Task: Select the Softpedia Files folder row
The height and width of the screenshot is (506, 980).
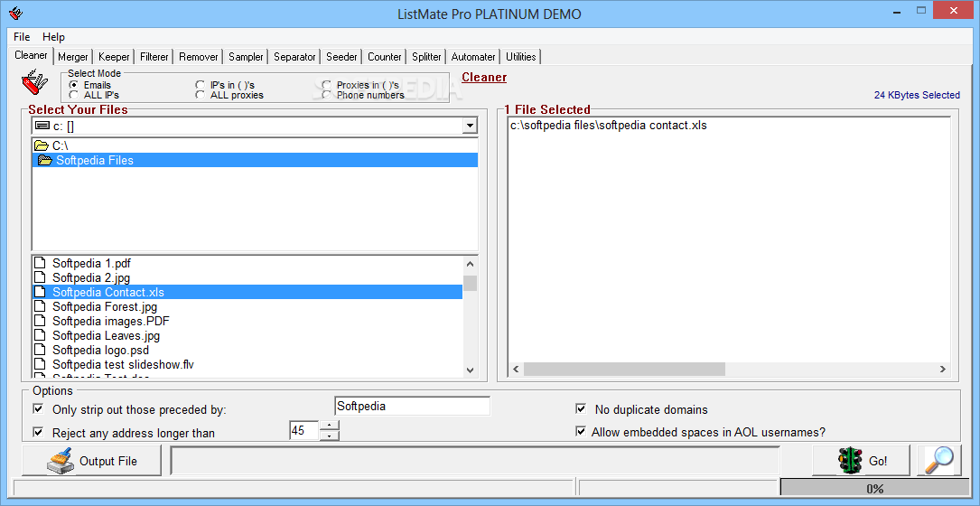Action: click(x=255, y=160)
